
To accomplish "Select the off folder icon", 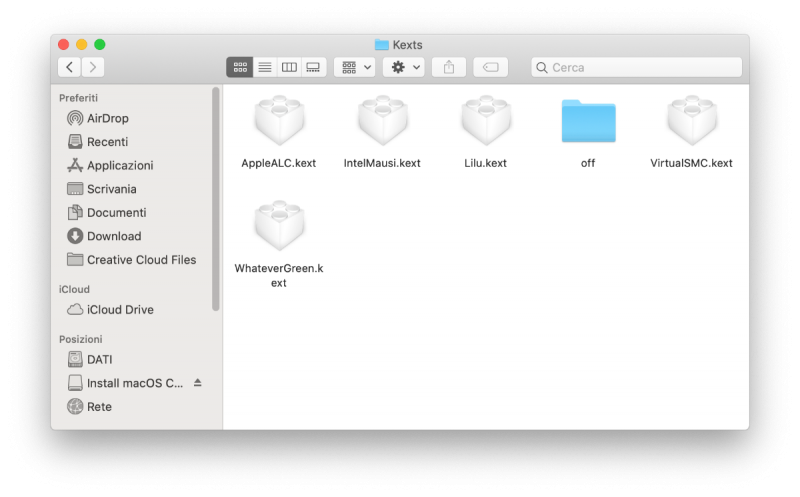I will (x=588, y=121).
